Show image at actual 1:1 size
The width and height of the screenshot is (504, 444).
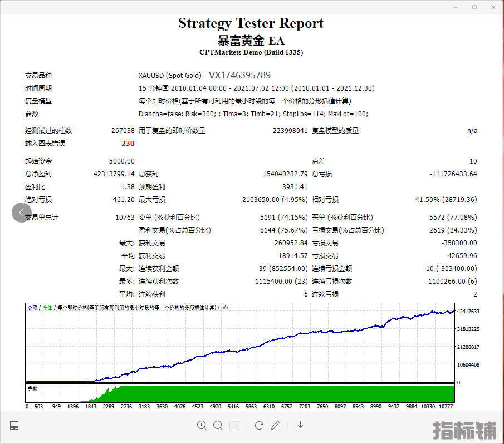click(x=234, y=426)
